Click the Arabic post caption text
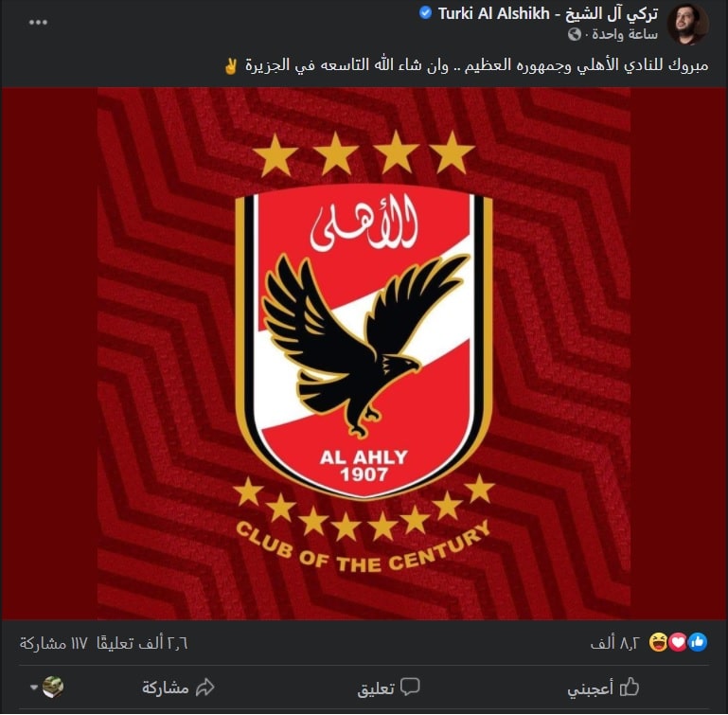Screen dimensions: 728x715 (x=477, y=65)
